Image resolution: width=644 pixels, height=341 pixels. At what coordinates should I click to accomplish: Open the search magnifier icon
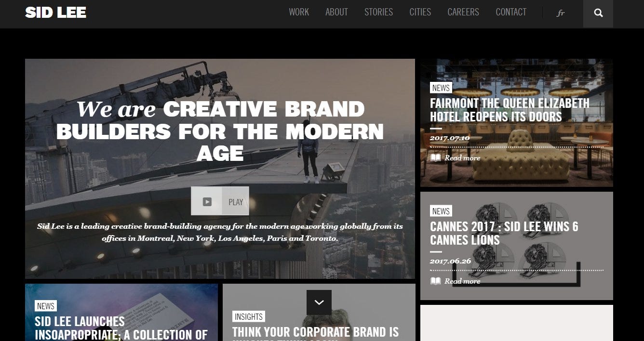(x=598, y=13)
